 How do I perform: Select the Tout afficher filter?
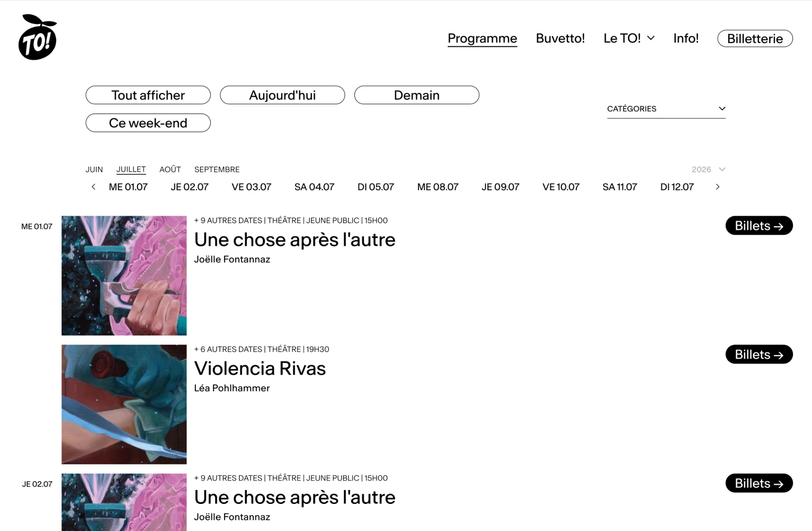click(148, 95)
